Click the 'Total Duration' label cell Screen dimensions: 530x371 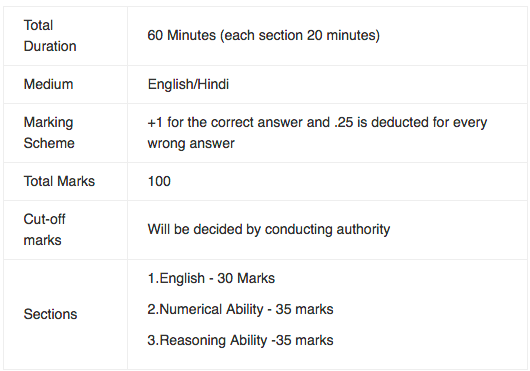point(65,36)
